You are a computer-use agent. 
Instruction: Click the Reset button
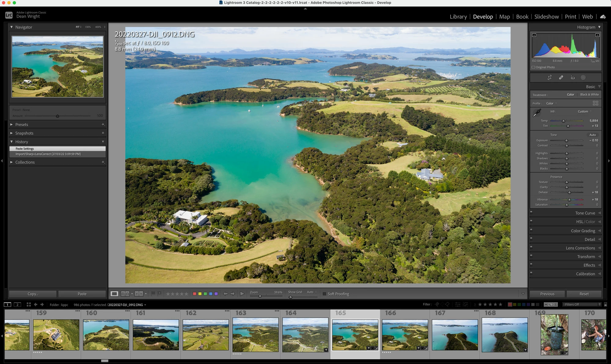[584, 294]
